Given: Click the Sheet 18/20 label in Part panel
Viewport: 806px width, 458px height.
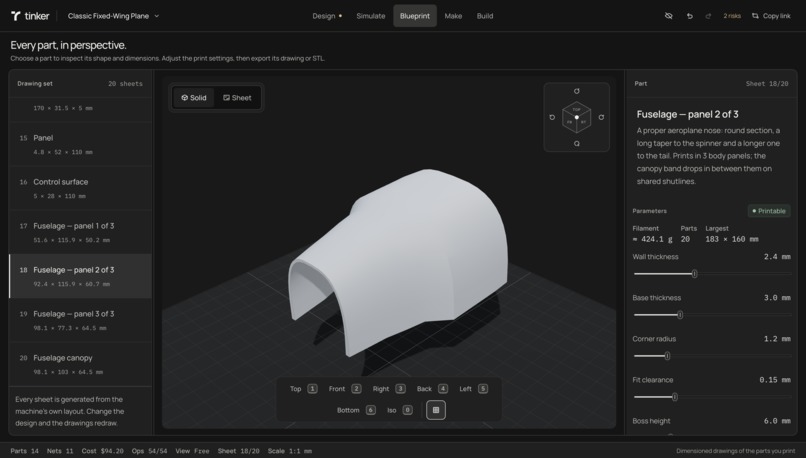Looking at the screenshot, I should point(767,83).
